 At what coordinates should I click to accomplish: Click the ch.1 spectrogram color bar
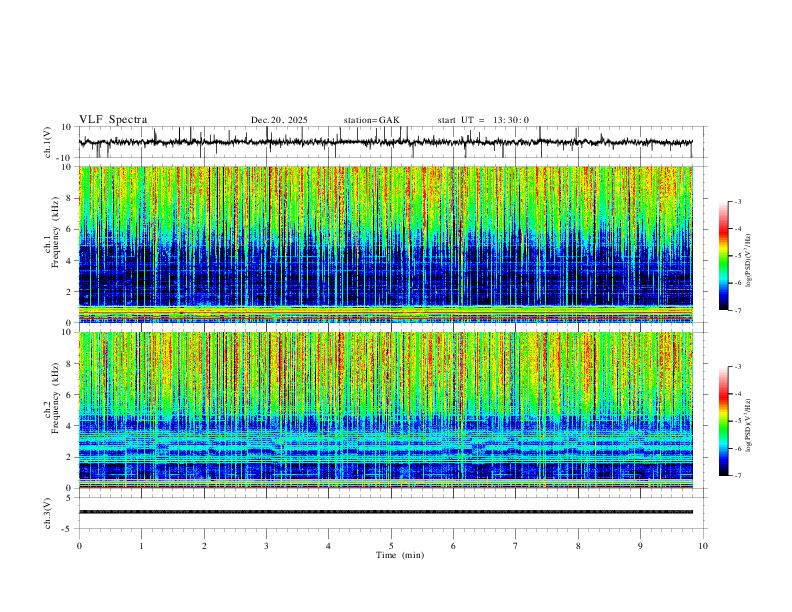click(723, 256)
